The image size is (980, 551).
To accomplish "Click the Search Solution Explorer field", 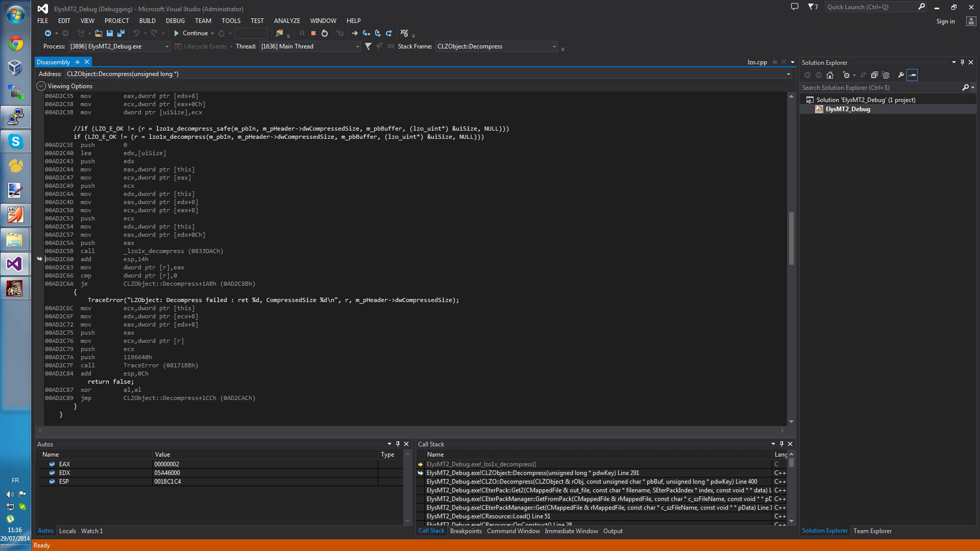I will [x=880, y=88].
